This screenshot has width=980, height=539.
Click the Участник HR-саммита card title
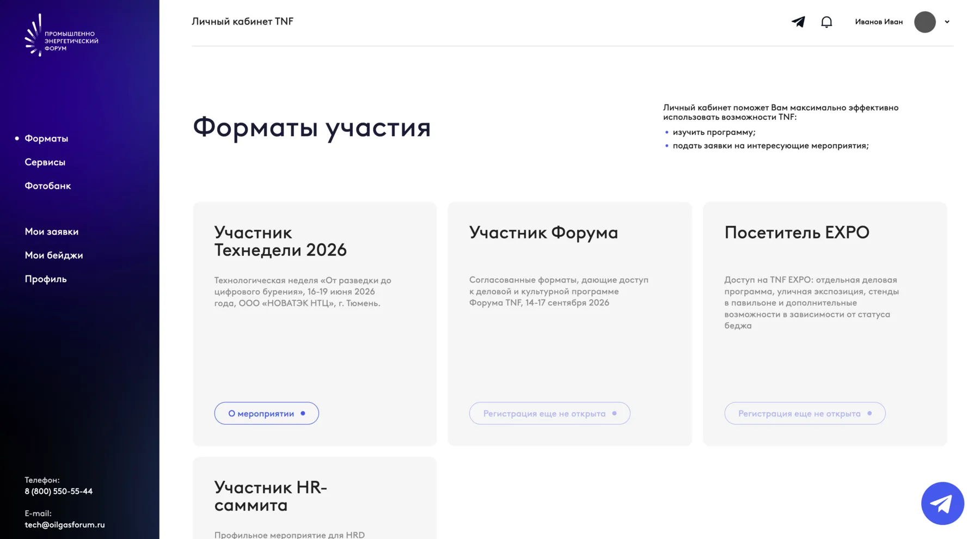click(x=271, y=496)
